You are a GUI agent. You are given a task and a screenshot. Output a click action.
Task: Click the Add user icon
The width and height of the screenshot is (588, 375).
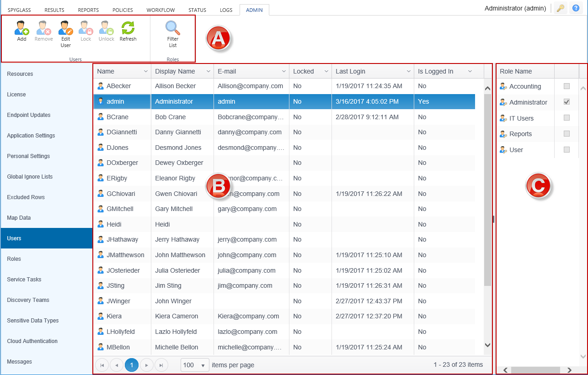click(x=21, y=29)
